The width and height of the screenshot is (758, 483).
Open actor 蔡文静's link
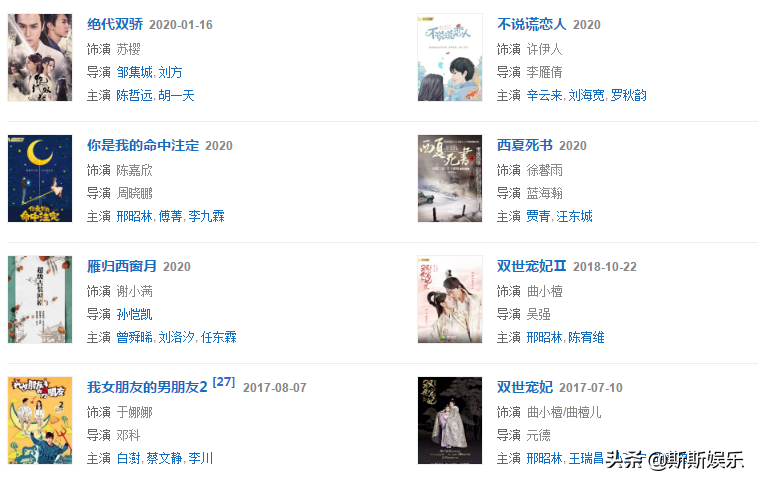[164, 458]
